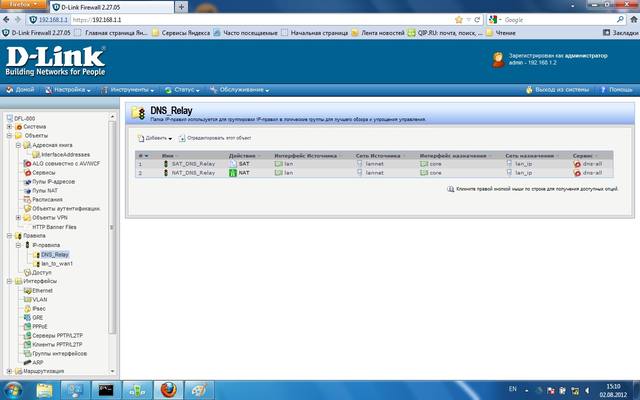Click Группы интерфейсов icon

click(27, 353)
